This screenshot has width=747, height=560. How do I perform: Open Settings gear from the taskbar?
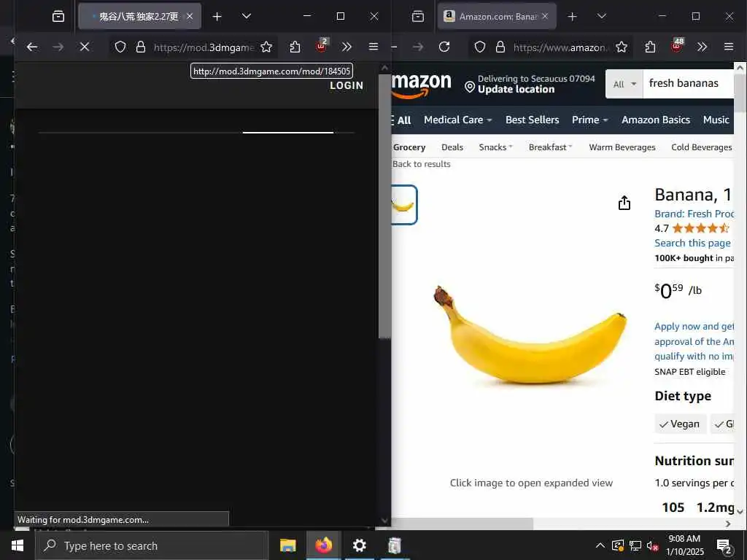pos(359,545)
